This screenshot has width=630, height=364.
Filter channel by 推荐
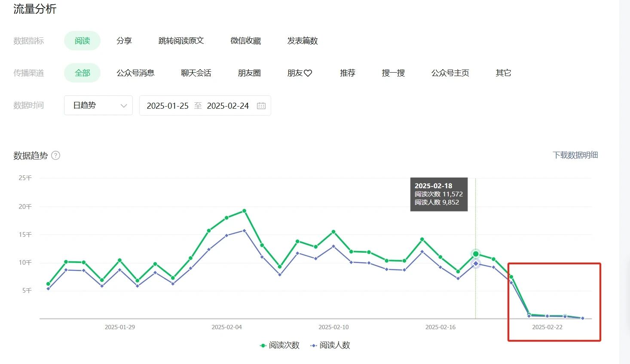(347, 73)
